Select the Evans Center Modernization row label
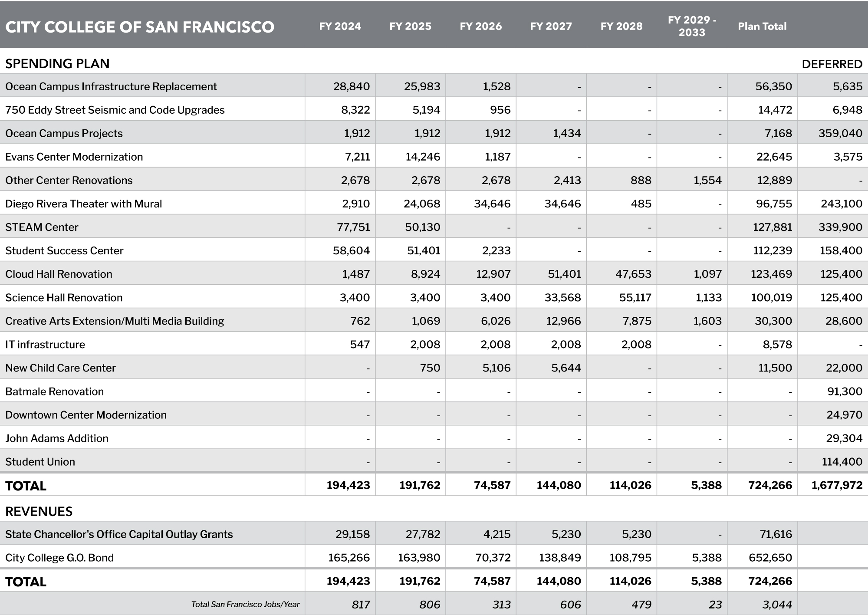868x615 pixels. point(74,157)
